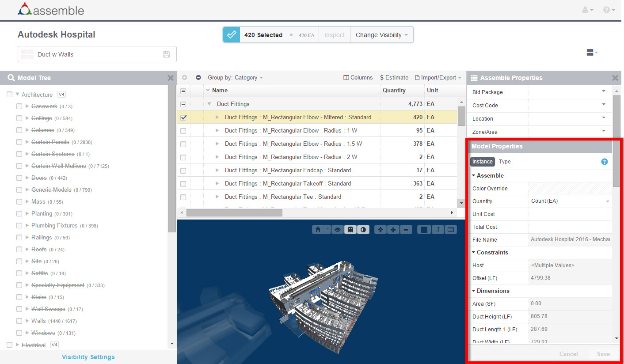Zoom out with the minus viewer button
This screenshot has height=364, width=624.
406,230
